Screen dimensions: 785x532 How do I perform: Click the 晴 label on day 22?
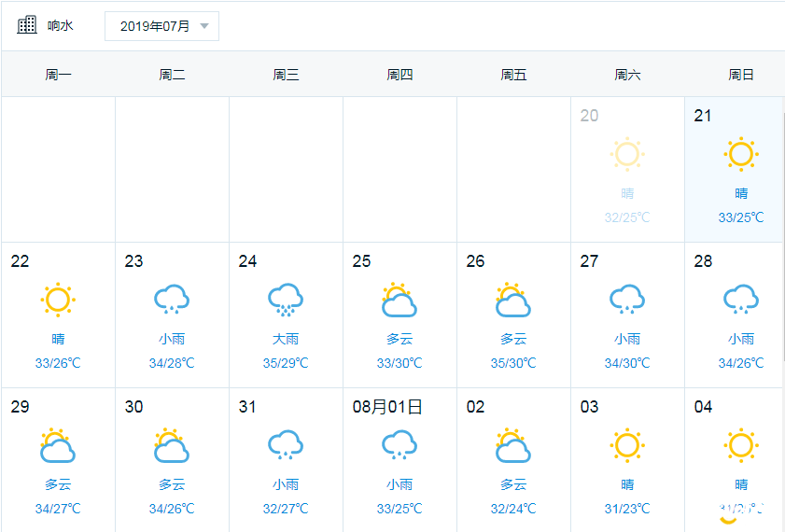click(58, 340)
